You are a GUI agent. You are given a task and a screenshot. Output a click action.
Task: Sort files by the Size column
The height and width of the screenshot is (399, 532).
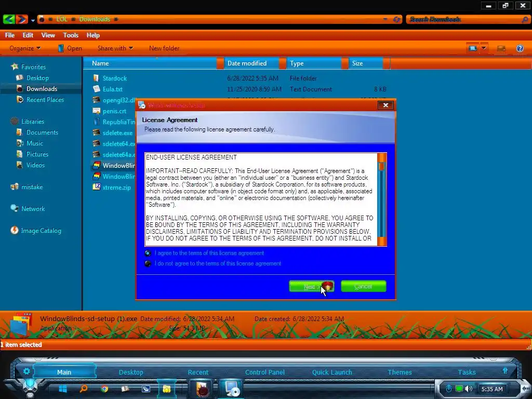coord(366,63)
